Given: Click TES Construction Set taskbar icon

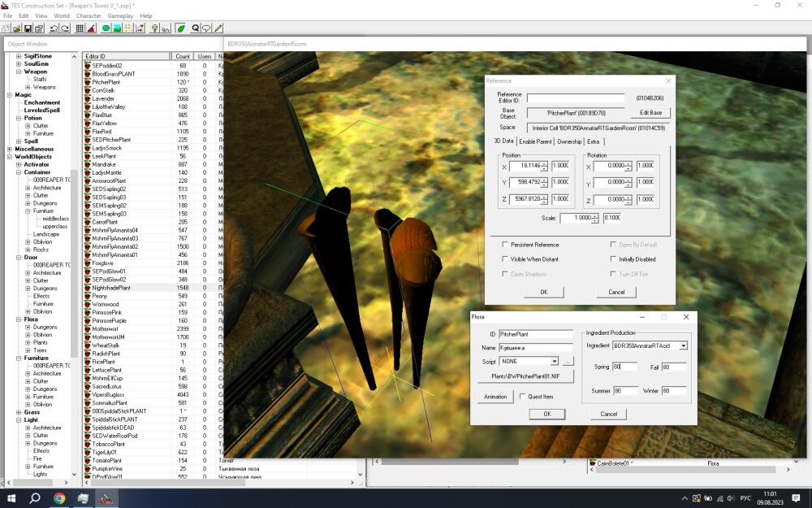Looking at the screenshot, I should (x=106, y=499).
